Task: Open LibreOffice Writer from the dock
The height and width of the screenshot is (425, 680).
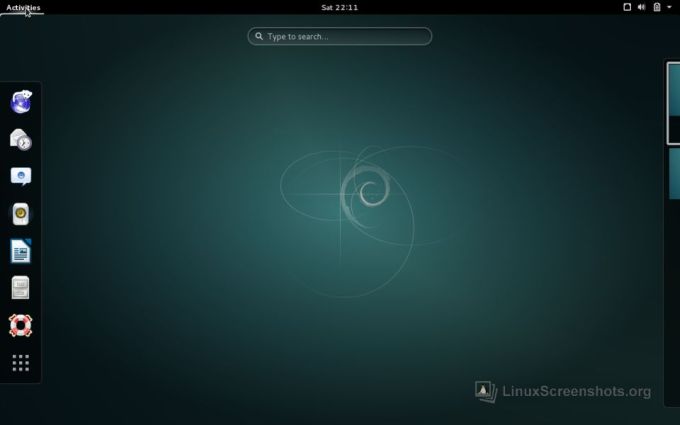Action: [x=21, y=251]
